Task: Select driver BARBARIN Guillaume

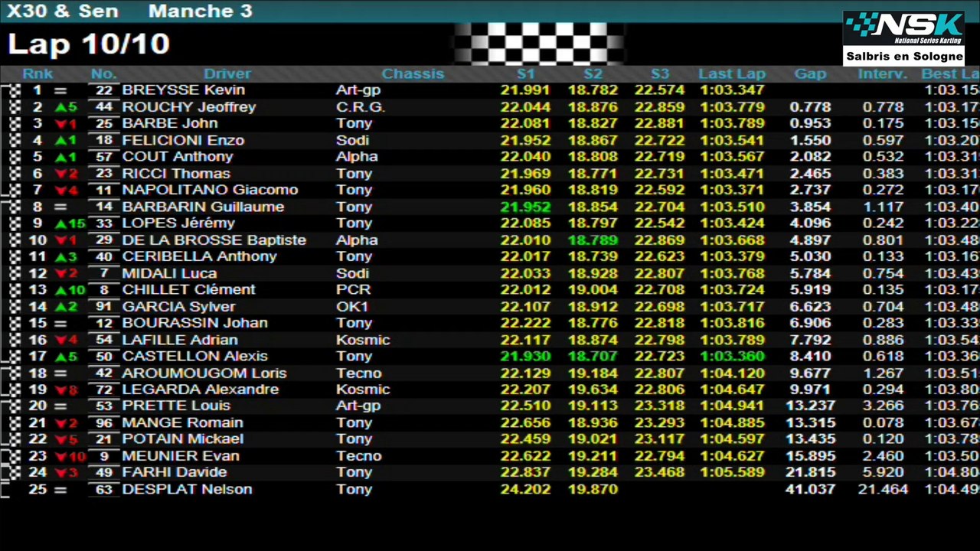Action: coord(203,207)
